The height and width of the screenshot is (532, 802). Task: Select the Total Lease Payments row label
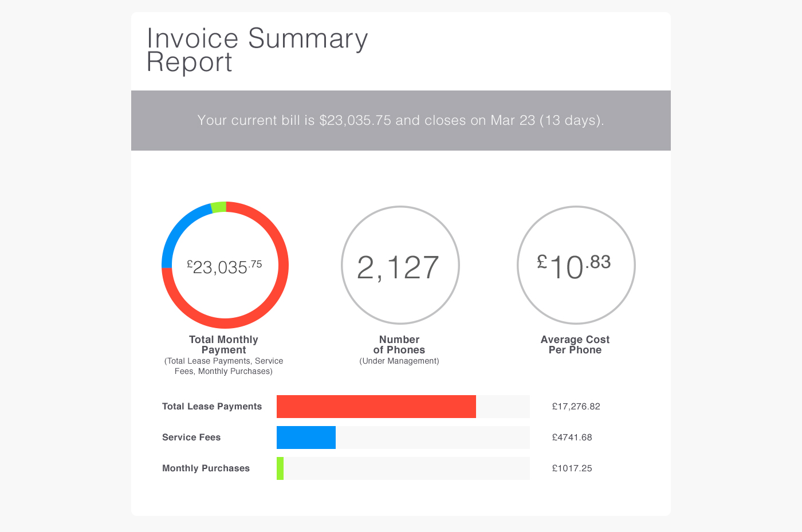tap(212, 407)
